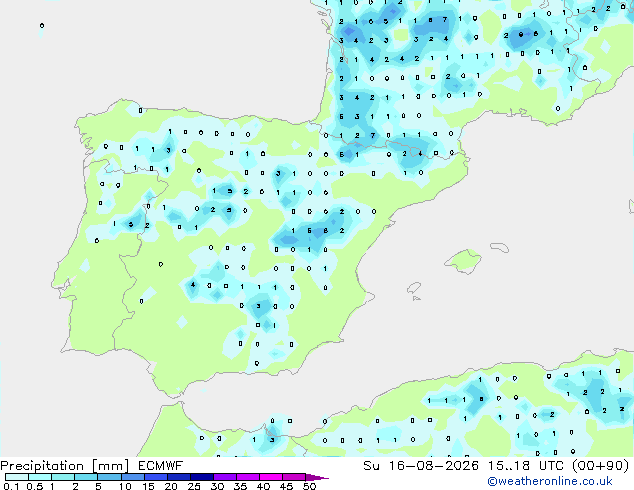Select the legend swatch between 25 and 30

point(201,477)
